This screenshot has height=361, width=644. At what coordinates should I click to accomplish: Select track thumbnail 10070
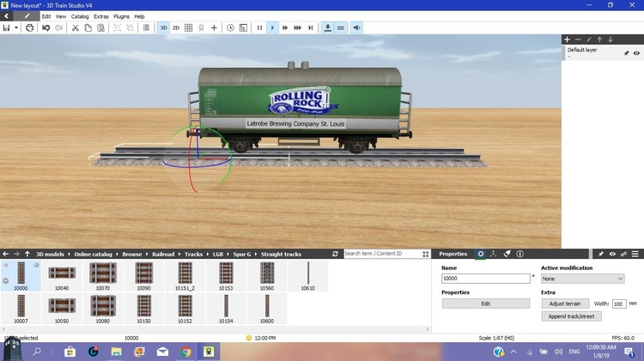coord(103,276)
